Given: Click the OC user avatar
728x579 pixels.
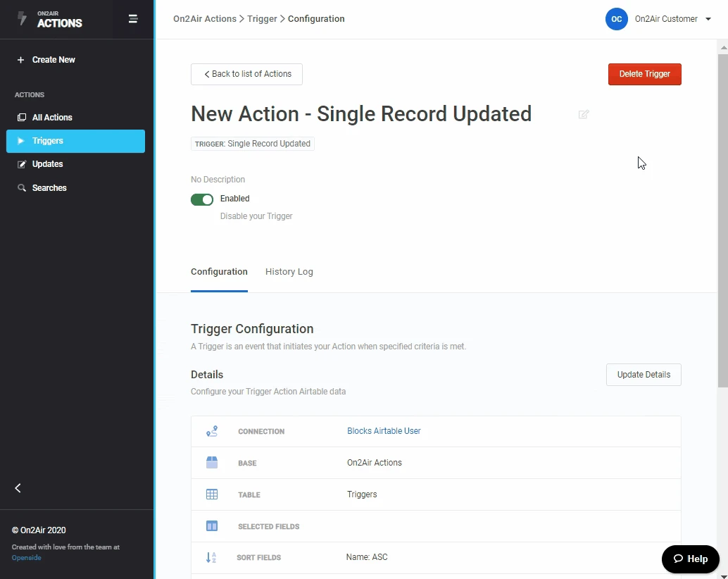Looking at the screenshot, I should click(x=616, y=19).
